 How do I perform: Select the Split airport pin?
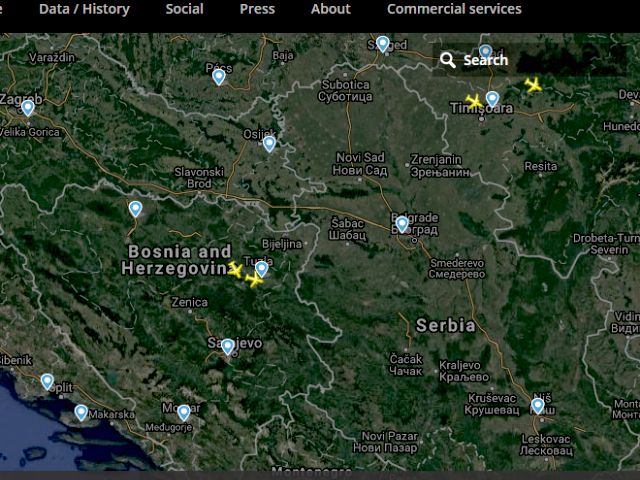click(x=47, y=382)
